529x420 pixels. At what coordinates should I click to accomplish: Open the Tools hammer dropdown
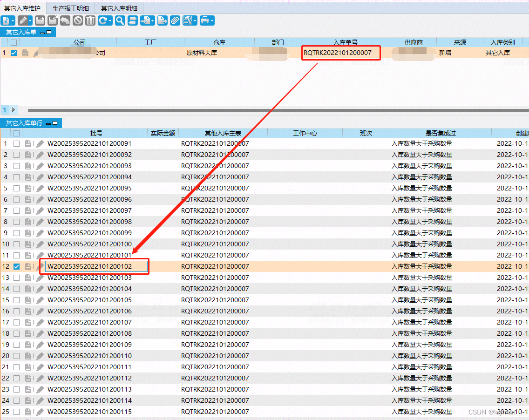click(x=195, y=21)
